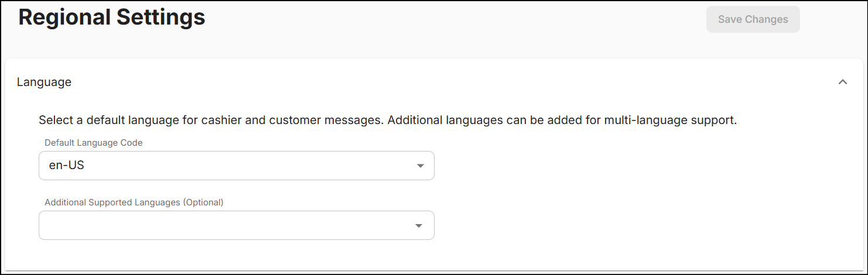Click the Default Language Code dropdown arrow
868x275 pixels.
coord(419,166)
